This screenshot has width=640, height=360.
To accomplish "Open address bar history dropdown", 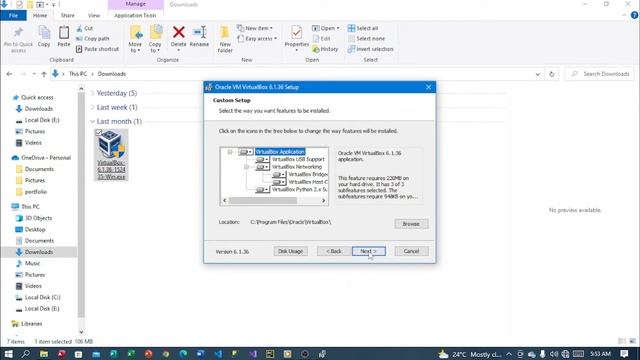I will point(538,74).
